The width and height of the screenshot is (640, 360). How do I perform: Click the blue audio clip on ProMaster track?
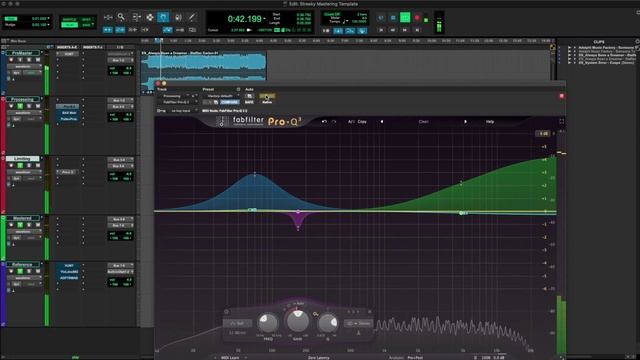[x=203, y=65]
